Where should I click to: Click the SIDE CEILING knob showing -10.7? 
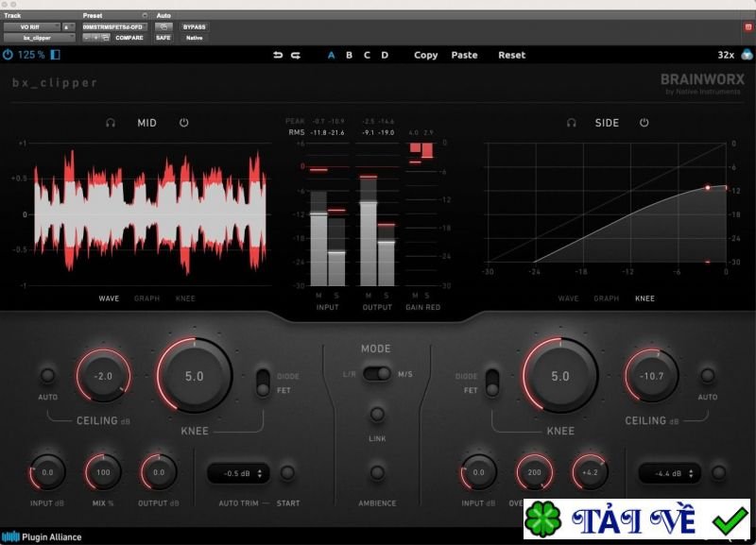coord(652,376)
